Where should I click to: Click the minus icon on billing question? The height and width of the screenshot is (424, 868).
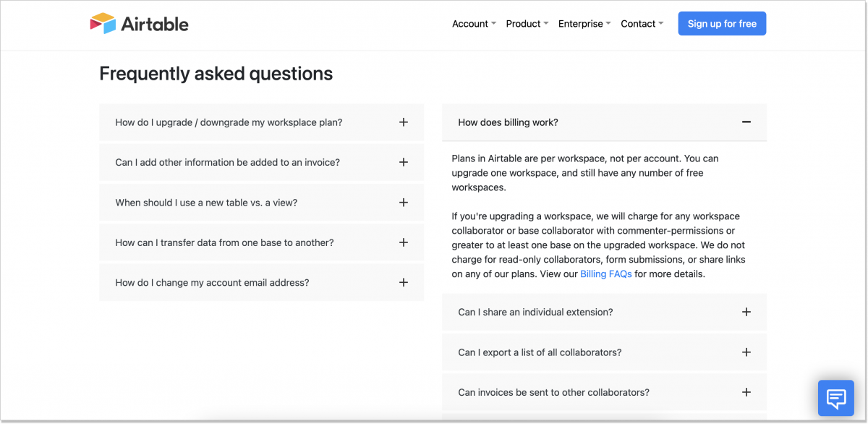[746, 122]
